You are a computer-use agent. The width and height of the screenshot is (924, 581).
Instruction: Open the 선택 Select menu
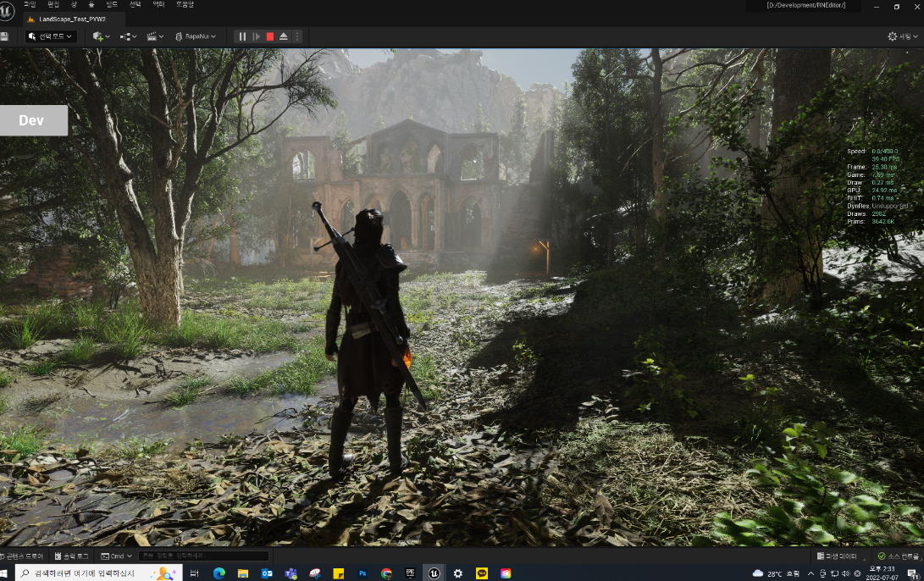tap(135, 4)
